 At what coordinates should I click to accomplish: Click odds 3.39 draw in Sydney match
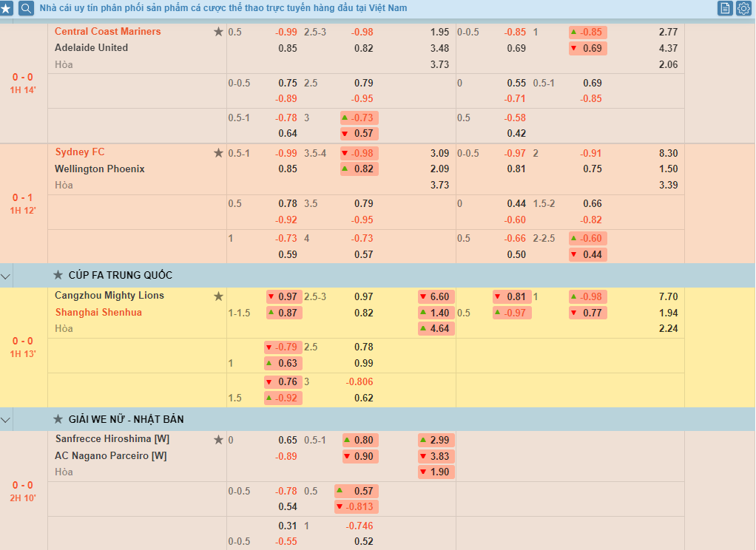pos(668,185)
